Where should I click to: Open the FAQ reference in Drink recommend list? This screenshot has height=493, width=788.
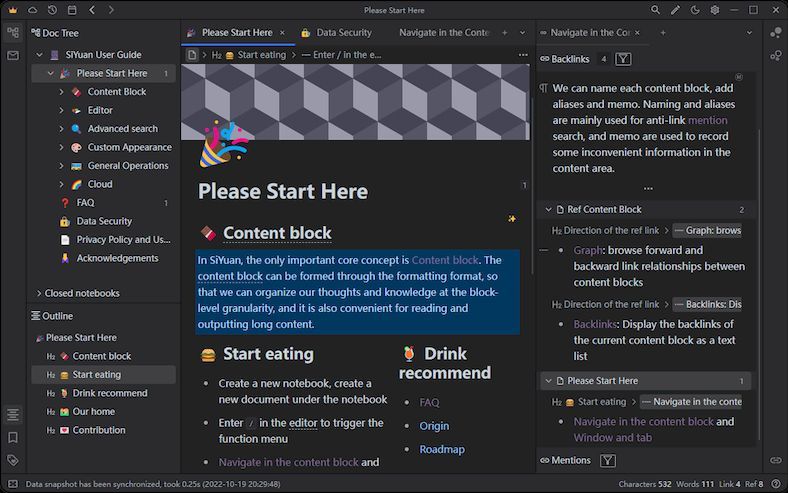tap(429, 402)
